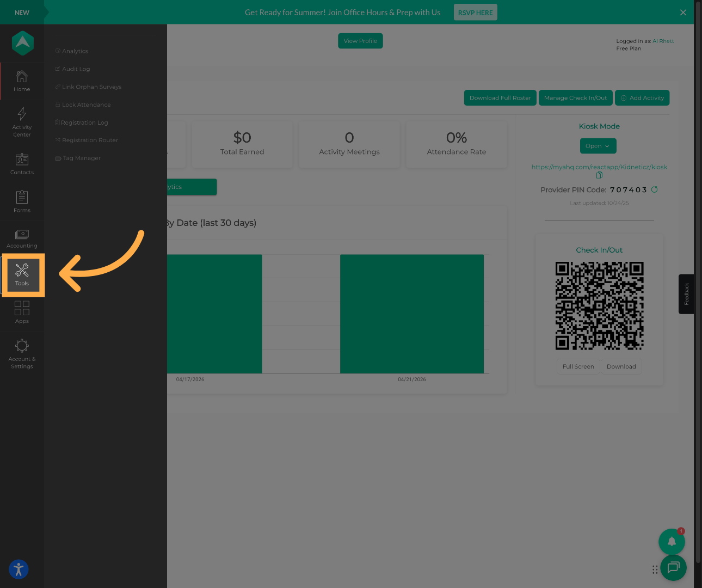Click the "Free Plan" label
The height and width of the screenshot is (588, 702).
(x=629, y=48)
